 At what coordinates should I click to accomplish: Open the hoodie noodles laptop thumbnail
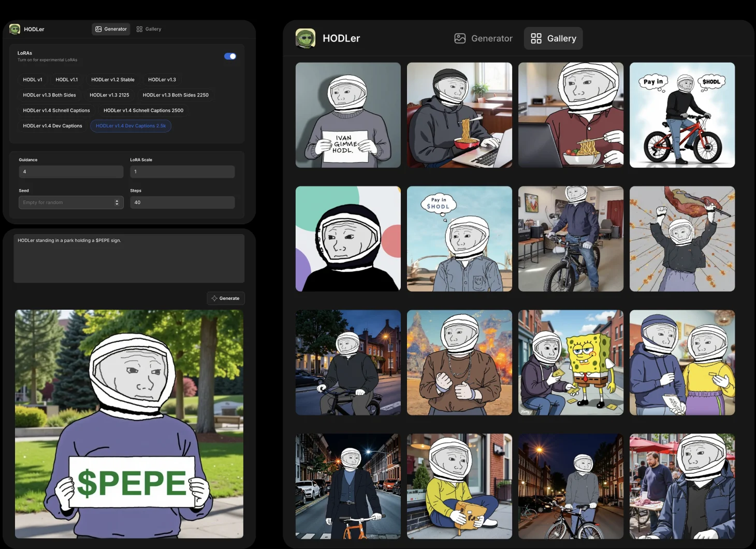tap(459, 115)
